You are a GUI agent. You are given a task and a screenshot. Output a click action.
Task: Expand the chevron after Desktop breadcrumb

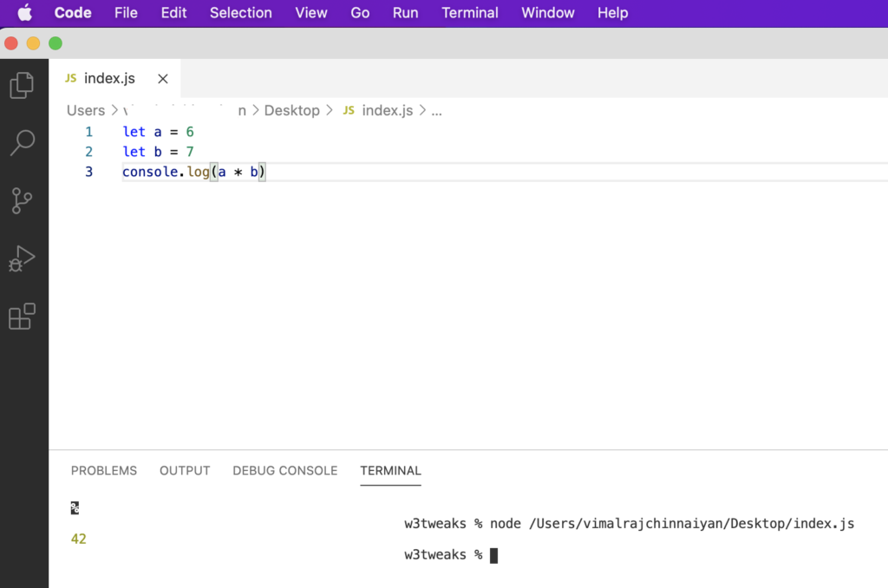[329, 110]
